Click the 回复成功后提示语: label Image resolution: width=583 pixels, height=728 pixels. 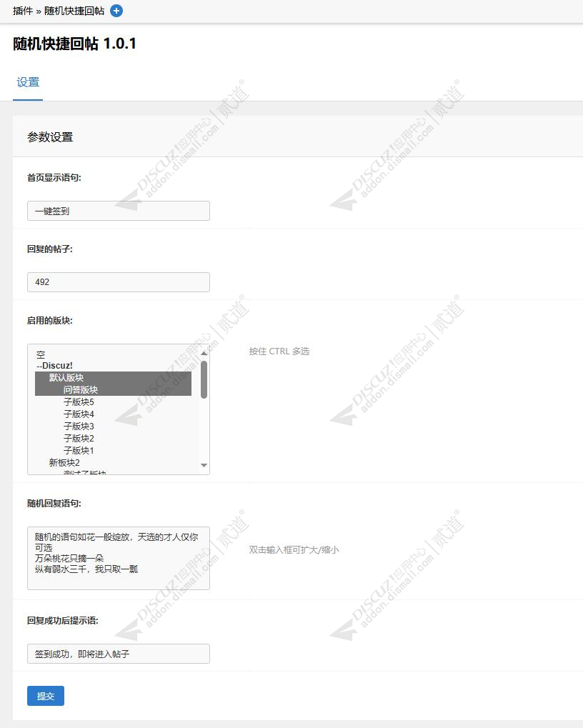(x=63, y=620)
